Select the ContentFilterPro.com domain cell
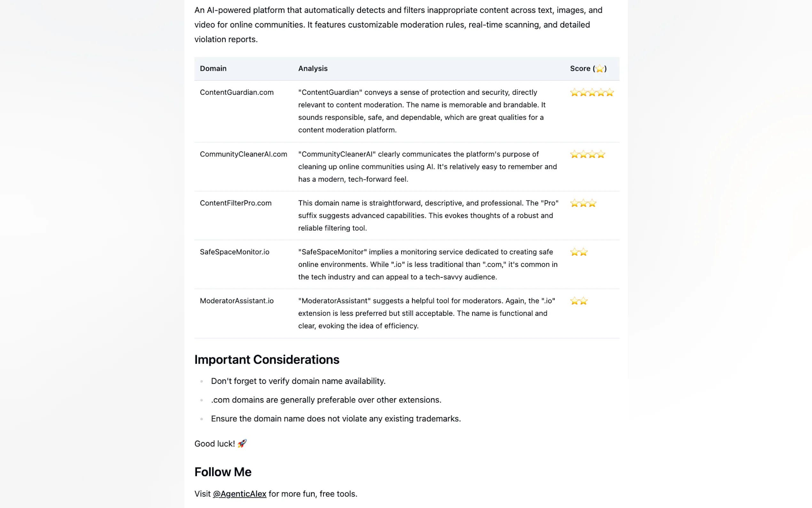The image size is (812, 508). pyautogui.click(x=235, y=203)
